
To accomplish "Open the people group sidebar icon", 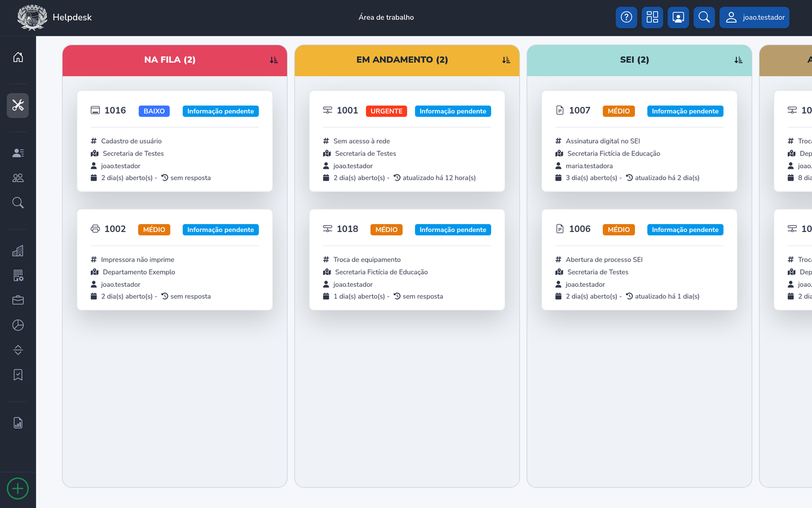I will 18,178.
